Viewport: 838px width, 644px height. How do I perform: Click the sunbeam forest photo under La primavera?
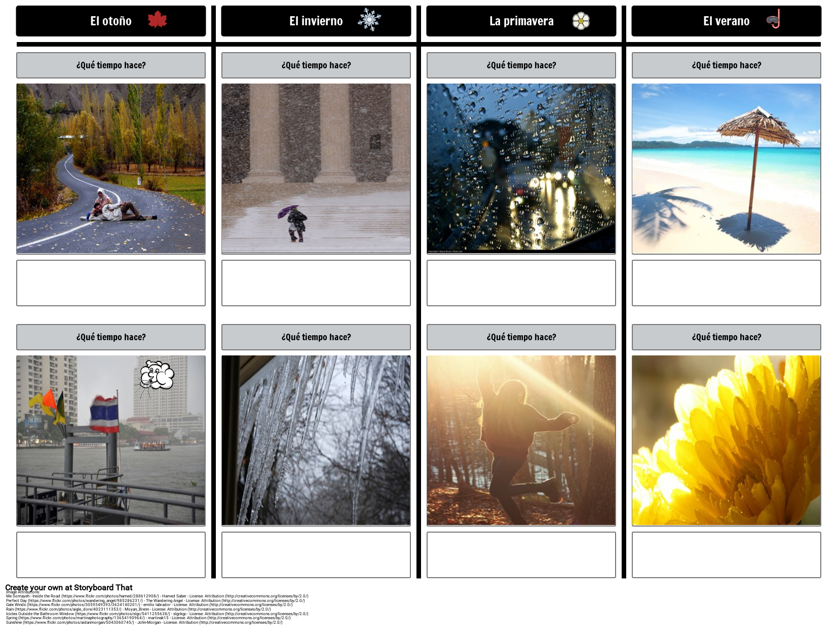pyautogui.click(x=521, y=439)
